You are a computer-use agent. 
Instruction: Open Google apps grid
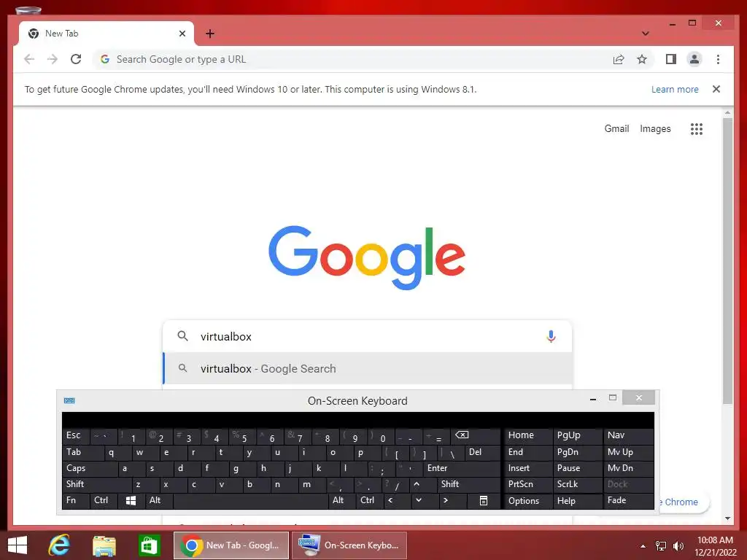click(x=697, y=128)
